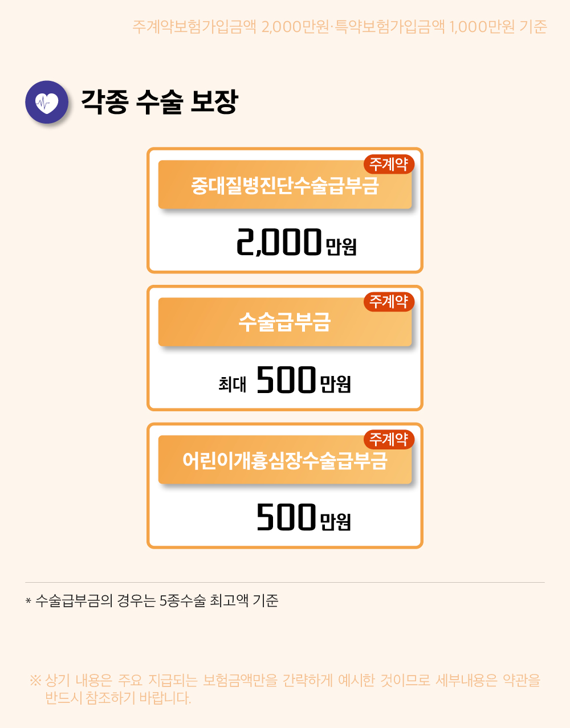
Task: Click the horizontal divider line above the footnote
Action: tap(285, 582)
